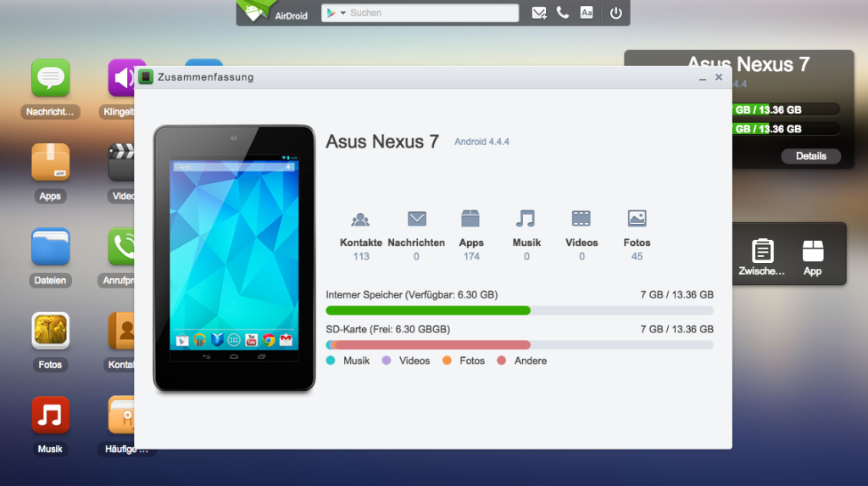The height and width of the screenshot is (486, 868).
Task: Open the Videos clapperboard desktop icon
Action: tap(121, 162)
